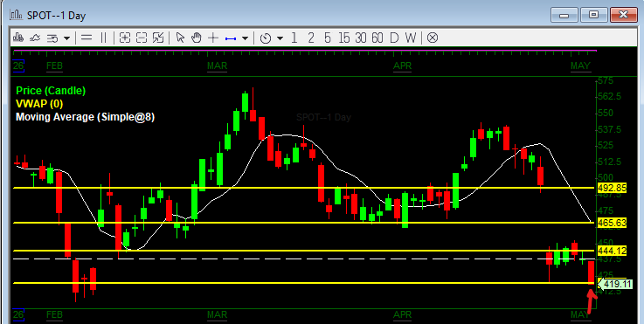This screenshot has width=644, height=324.
Task: Switch chart to 2 minute interval
Action: tap(311, 38)
